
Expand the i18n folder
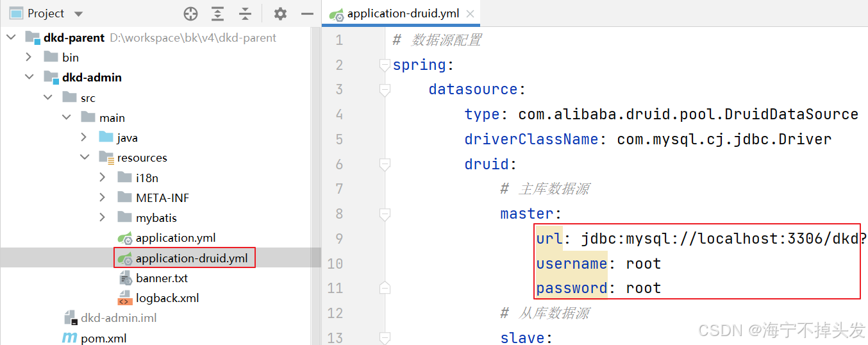[103, 178]
